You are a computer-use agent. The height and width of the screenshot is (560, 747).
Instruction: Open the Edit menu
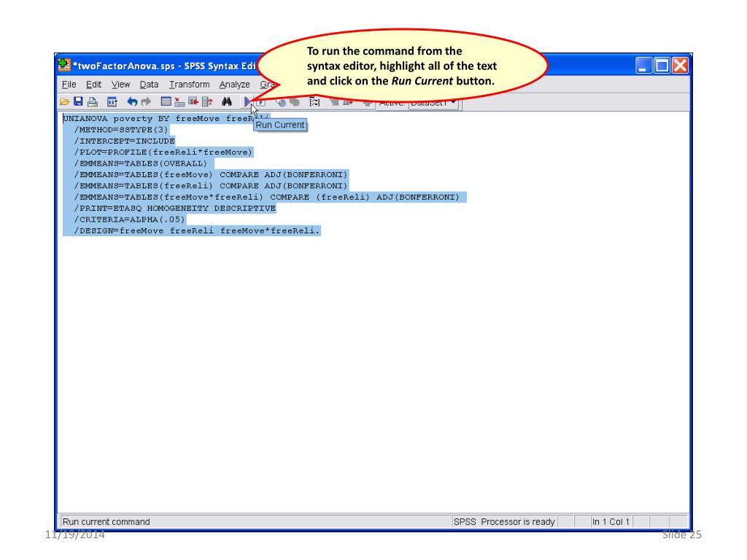(93, 85)
